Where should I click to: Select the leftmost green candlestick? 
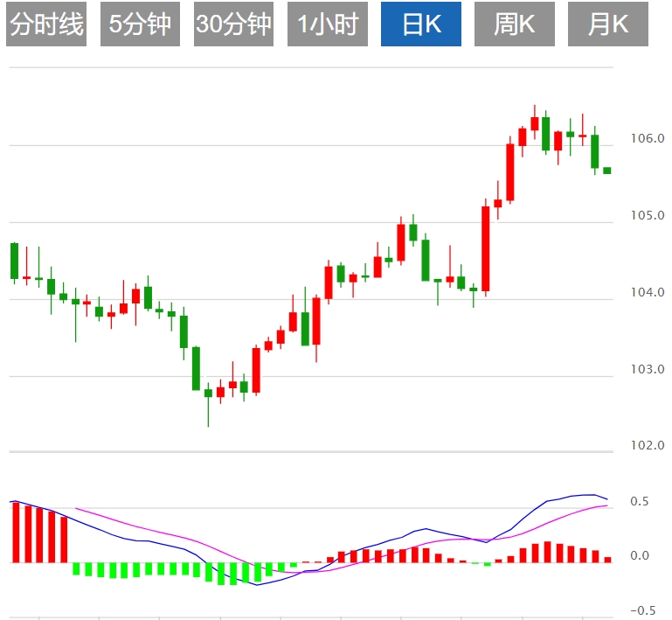click(14, 261)
